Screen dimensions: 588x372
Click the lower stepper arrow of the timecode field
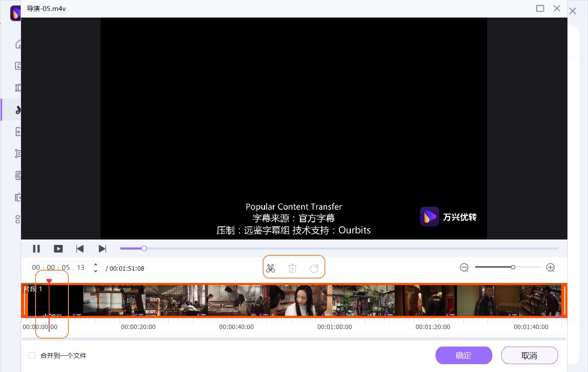click(x=95, y=270)
